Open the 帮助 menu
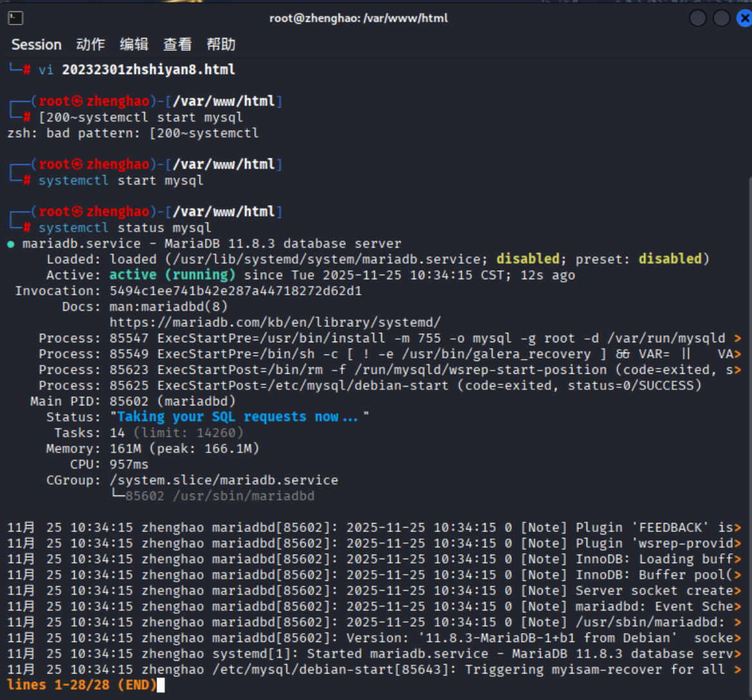The width and height of the screenshot is (752, 700). (x=221, y=44)
